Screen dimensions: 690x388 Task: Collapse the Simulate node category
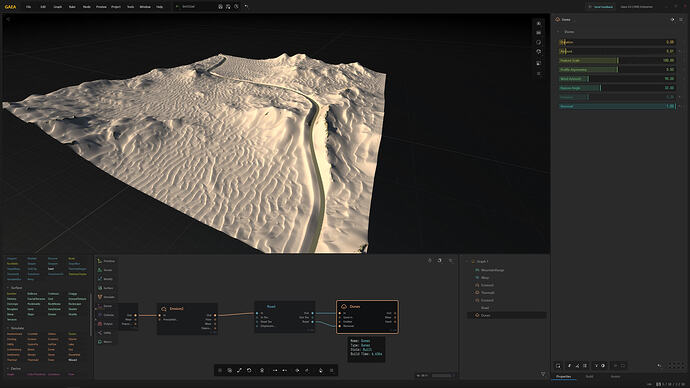[8, 328]
